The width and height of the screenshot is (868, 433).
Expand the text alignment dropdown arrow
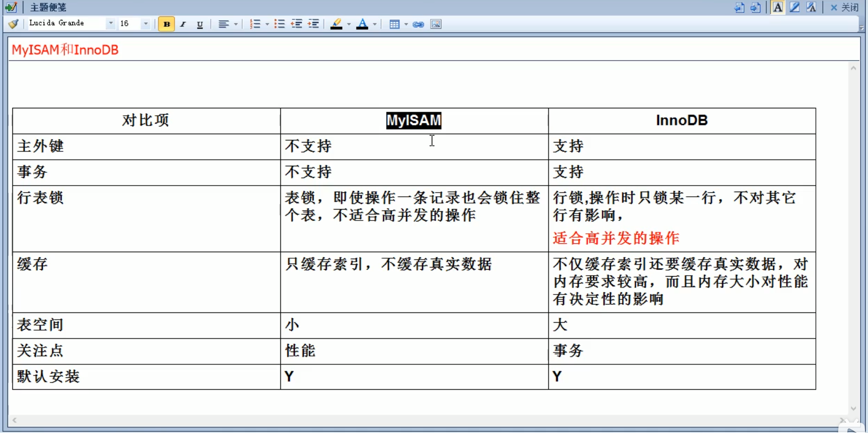click(x=236, y=24)
